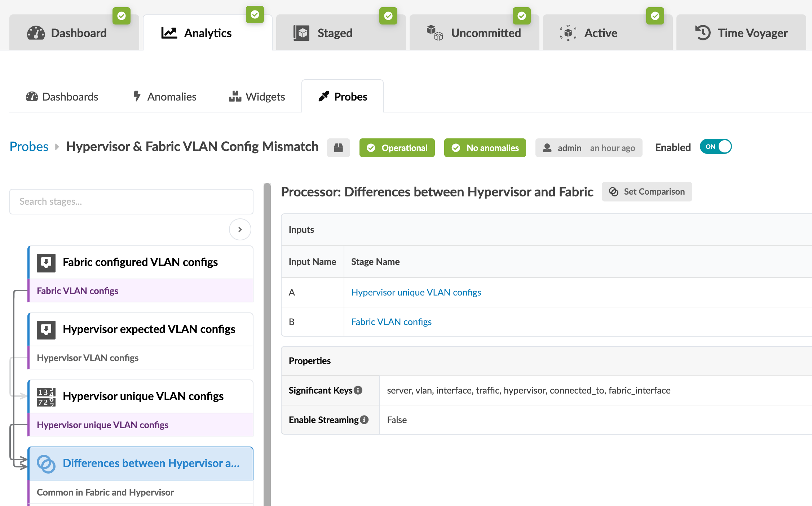Expand the stages panel with chevron button
The image size is (812, 506).
point(240,230)
